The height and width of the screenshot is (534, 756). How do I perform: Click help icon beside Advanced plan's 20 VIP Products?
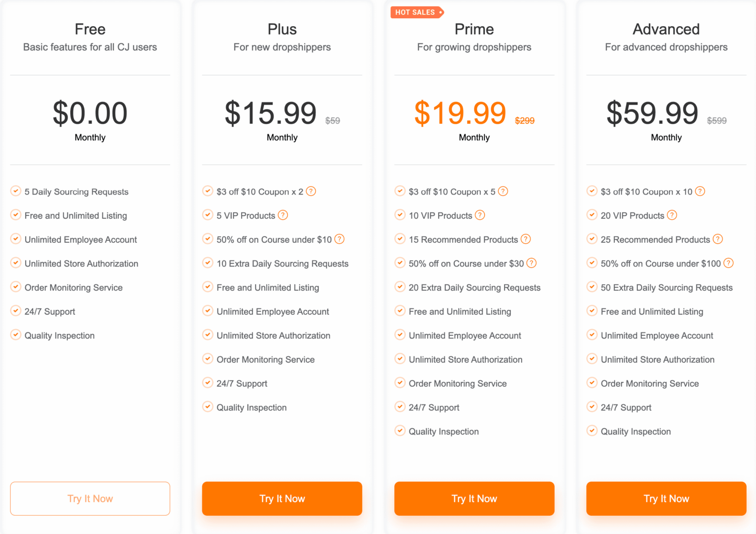click(672, 215)
